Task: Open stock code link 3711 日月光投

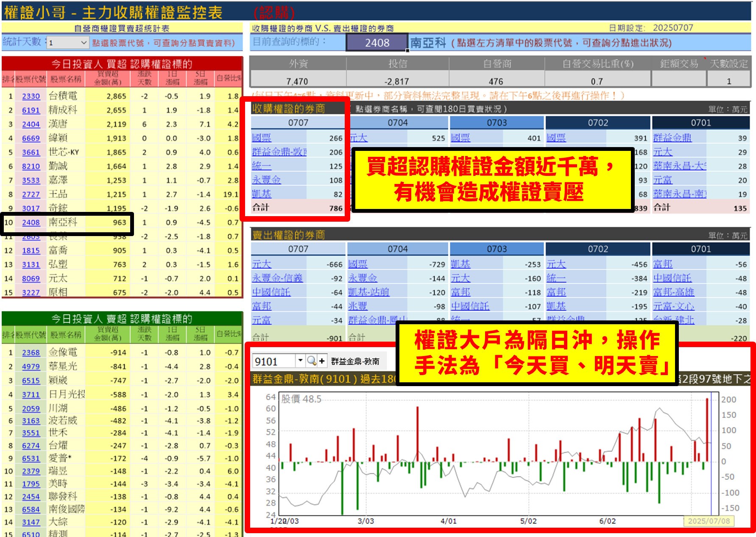Action: click(31, 395)
